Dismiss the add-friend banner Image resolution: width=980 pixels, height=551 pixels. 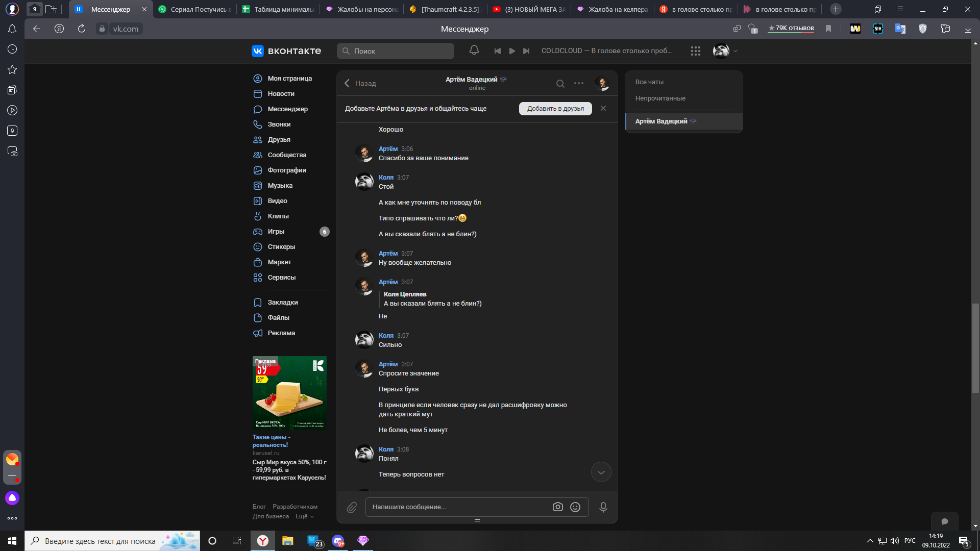(603, 108)
